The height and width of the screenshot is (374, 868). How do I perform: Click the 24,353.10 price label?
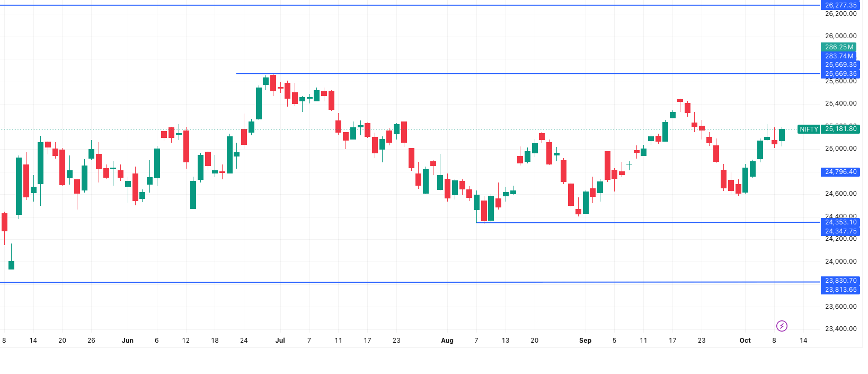[840, 222]
